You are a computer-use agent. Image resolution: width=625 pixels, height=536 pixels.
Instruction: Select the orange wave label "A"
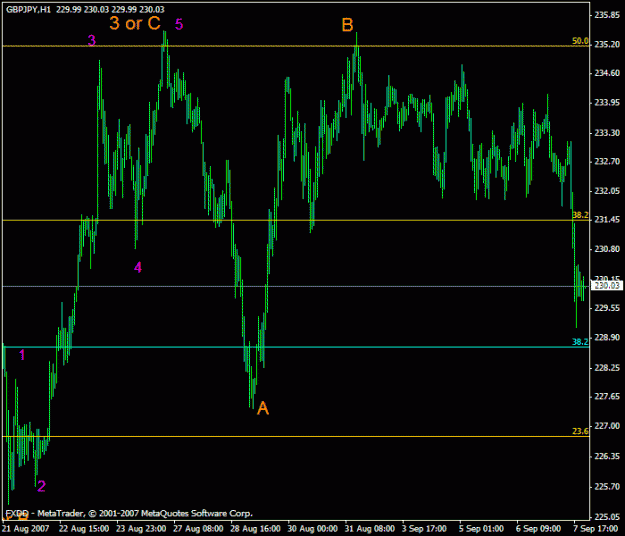[263, 408]
